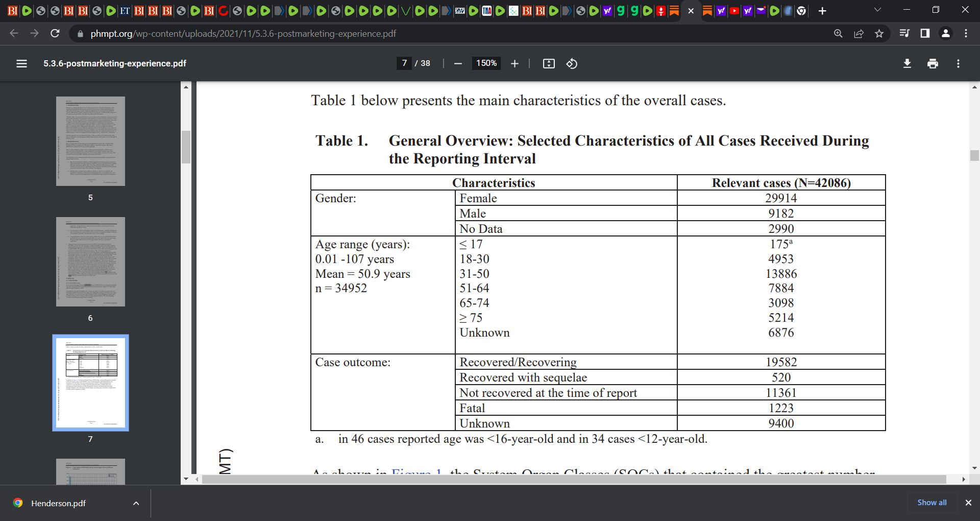
Task: Open the media controls icon
Action: [904, 33]
